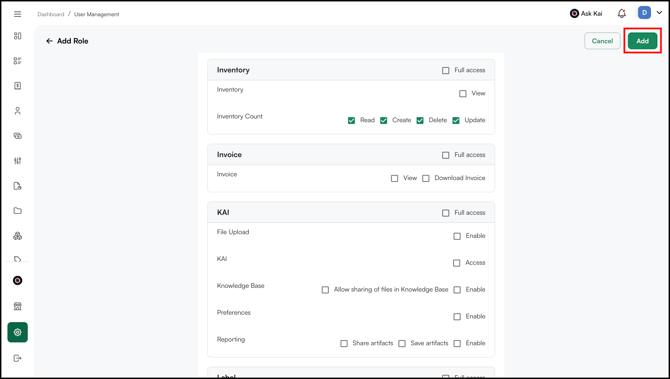Uncheck Inventory Count Create checkbox
Image resolution: width=670 pixels, height=379 pixels.
tap(384, 120)
